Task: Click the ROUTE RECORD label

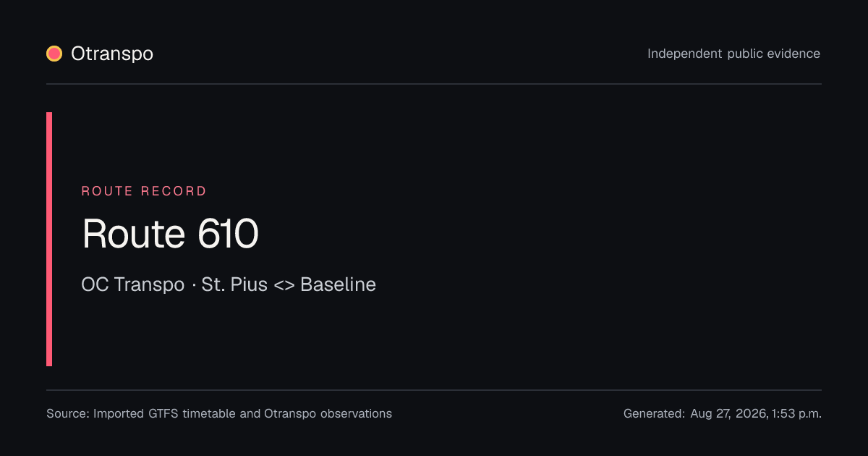Action: tap(144, 191)
